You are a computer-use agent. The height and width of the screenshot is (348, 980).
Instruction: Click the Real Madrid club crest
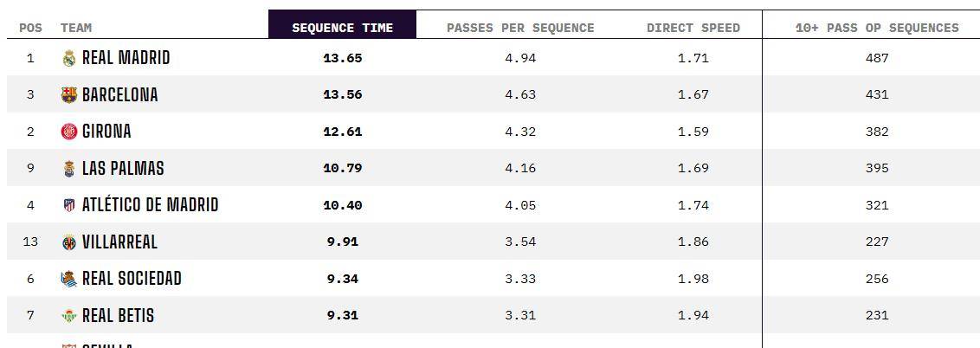tap(69, 59)
